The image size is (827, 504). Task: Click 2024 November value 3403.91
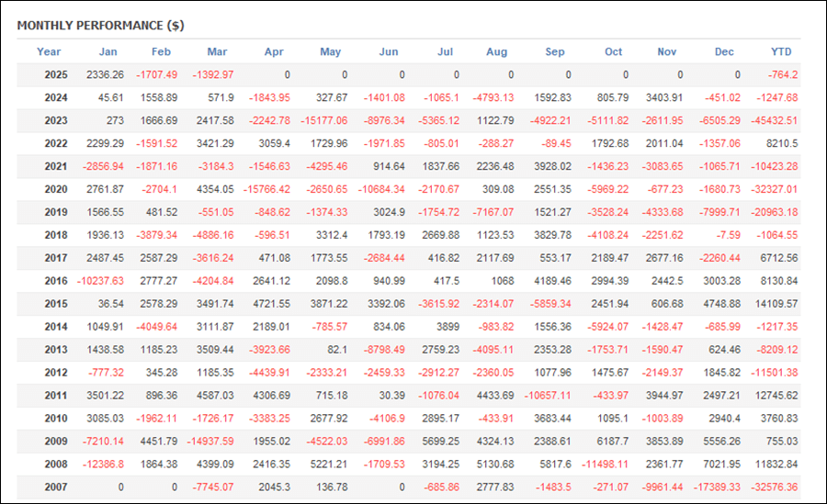click(x=664, y=97)
